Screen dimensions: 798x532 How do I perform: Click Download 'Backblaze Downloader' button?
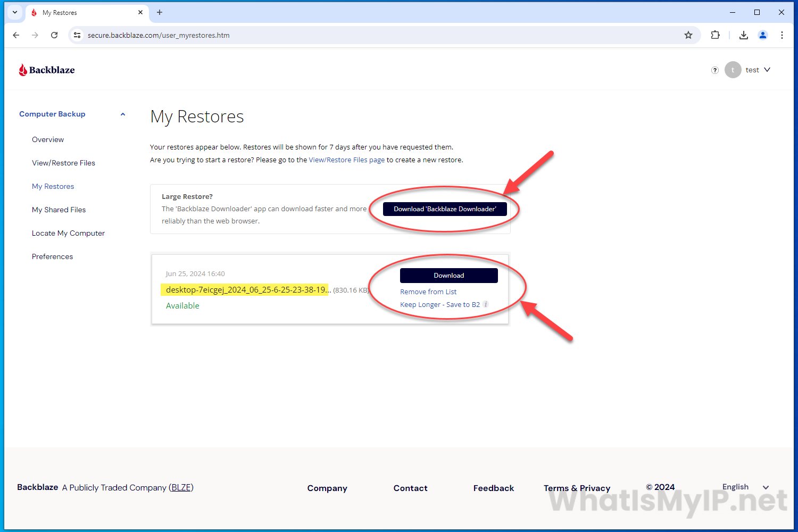coord(445,209)
